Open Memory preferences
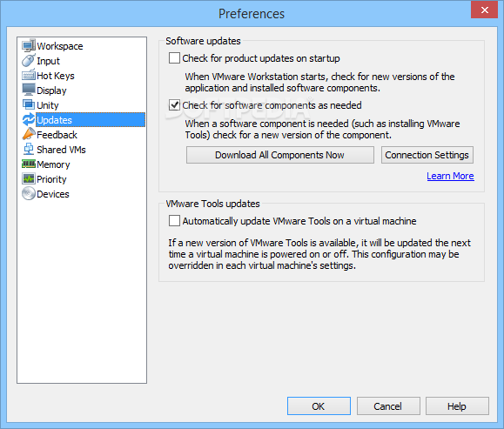The width and height of the screenshot is (504, 429). tap(53, 164)
